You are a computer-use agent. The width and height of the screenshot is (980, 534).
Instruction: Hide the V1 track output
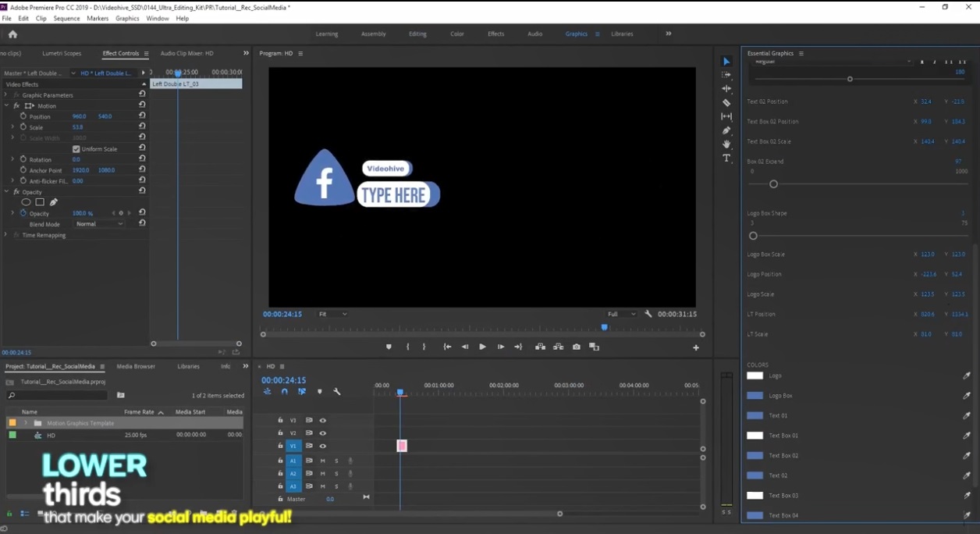click(x=322, y=446)
